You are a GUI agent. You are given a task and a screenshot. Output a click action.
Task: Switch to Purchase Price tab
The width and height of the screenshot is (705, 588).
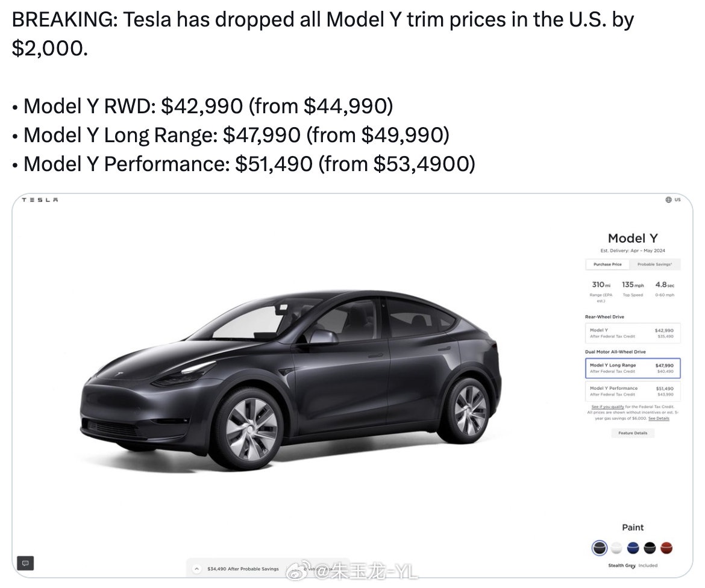(x=607, y=264)
